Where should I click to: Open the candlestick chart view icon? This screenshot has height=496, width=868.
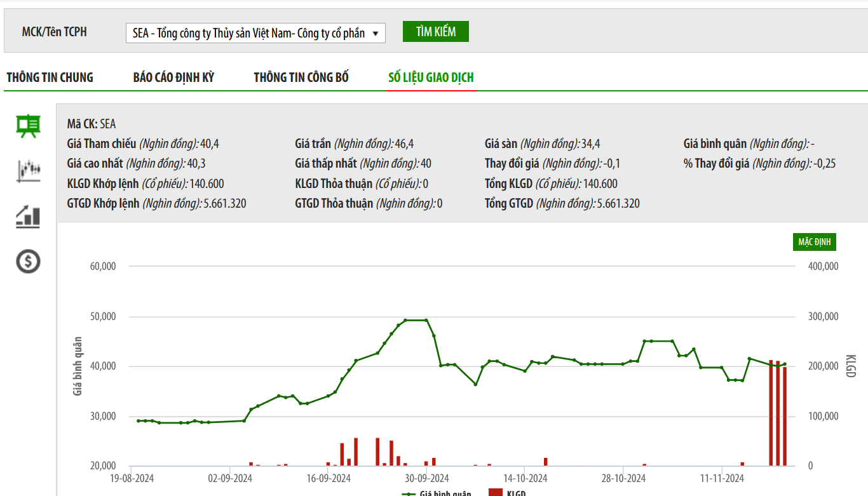pos(28,171)
